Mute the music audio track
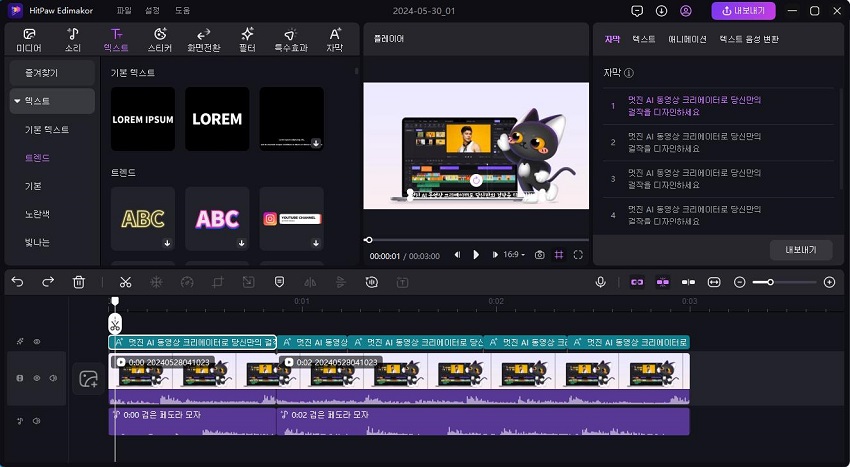The height and width of the screenshot is (467, 850). [x=36, y=421]
